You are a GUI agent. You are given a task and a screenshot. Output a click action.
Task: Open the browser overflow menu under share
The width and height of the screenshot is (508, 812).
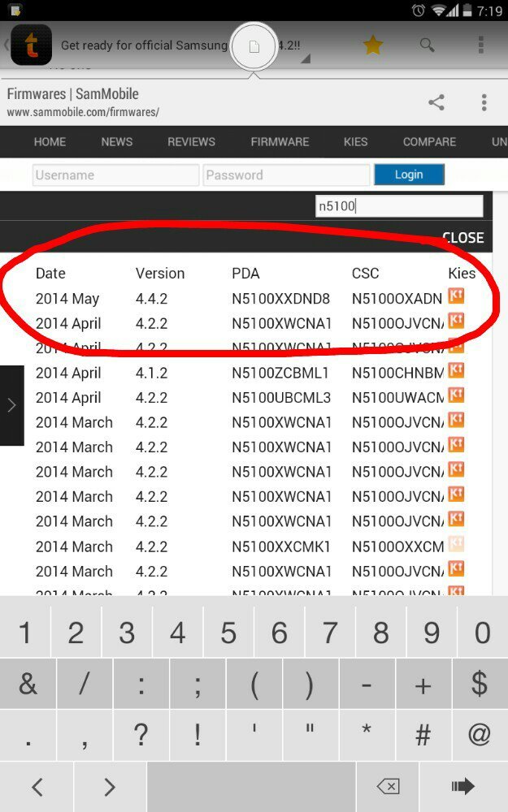(484, 102)
